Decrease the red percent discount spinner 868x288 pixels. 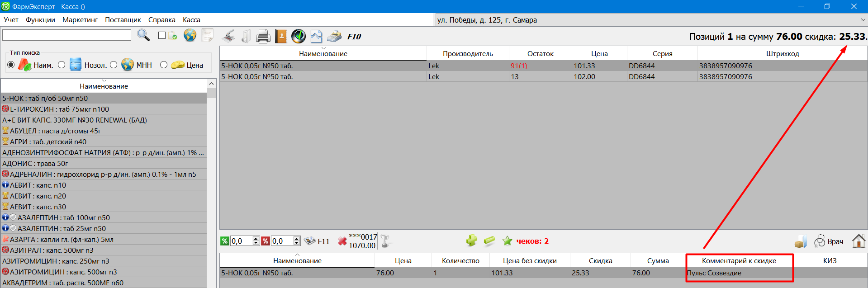[297, 243]
